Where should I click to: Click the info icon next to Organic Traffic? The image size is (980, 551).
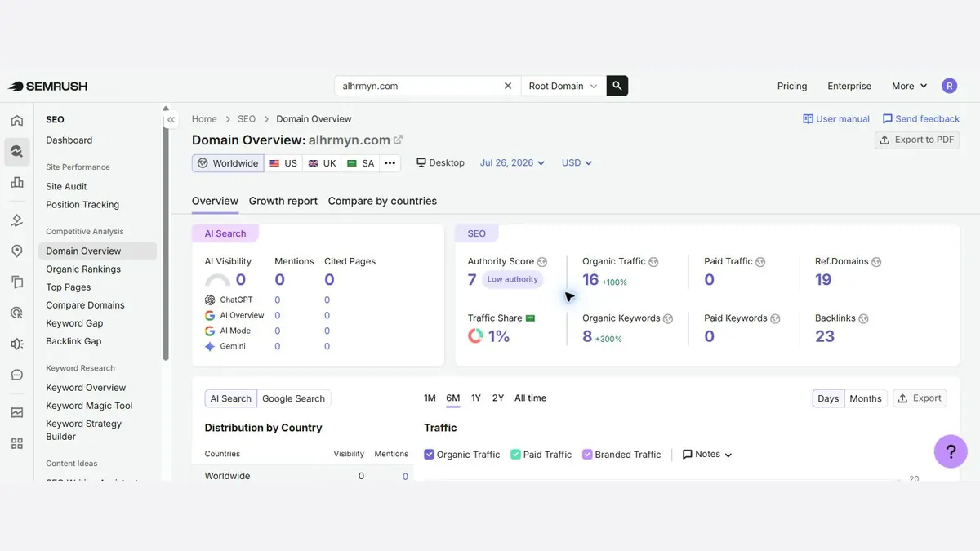tap(653, 262)
